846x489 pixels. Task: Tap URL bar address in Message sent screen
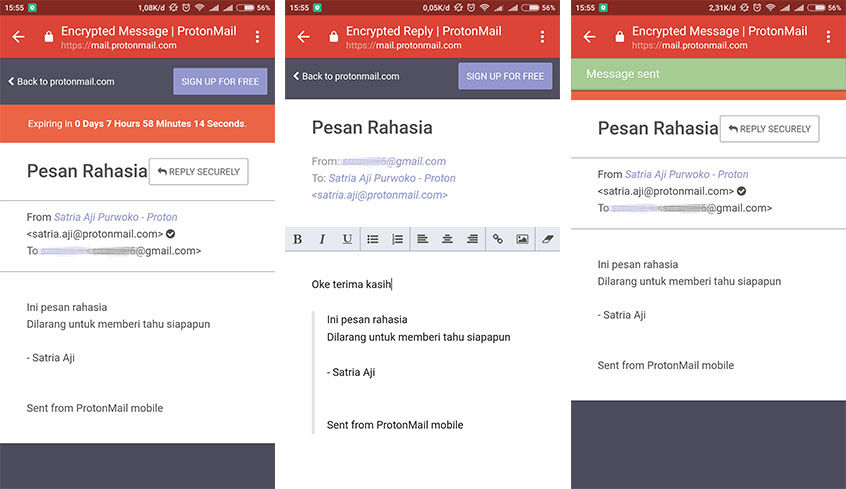pos(690,45)
